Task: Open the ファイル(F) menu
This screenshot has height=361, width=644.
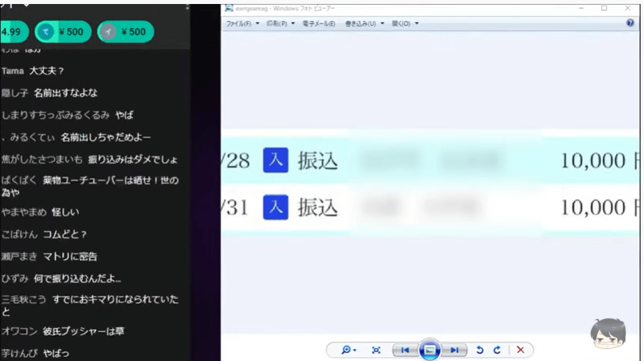Action: click(242, 23)
